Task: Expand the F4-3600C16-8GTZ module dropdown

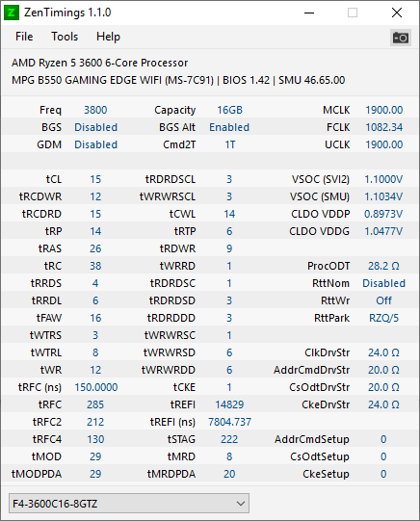Action: (129, 504)
